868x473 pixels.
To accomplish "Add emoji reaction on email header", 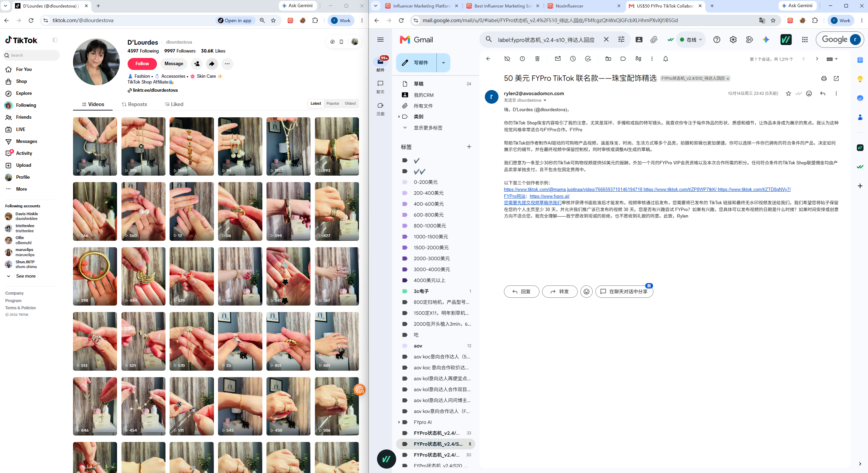I will (x=809, y=93).
